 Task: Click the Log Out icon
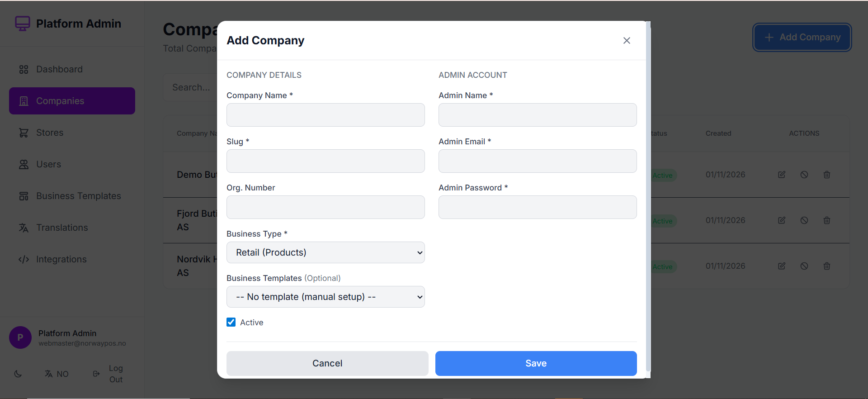pos(96,374)
